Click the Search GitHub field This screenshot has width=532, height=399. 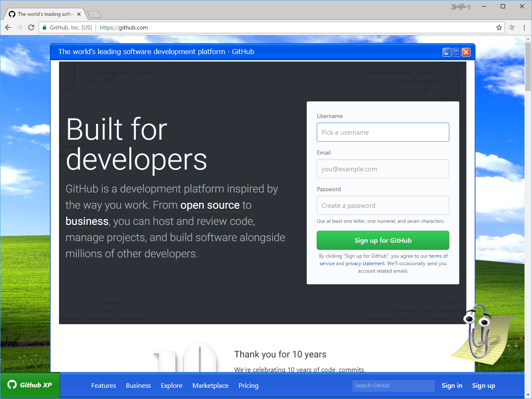click(393, 386)
